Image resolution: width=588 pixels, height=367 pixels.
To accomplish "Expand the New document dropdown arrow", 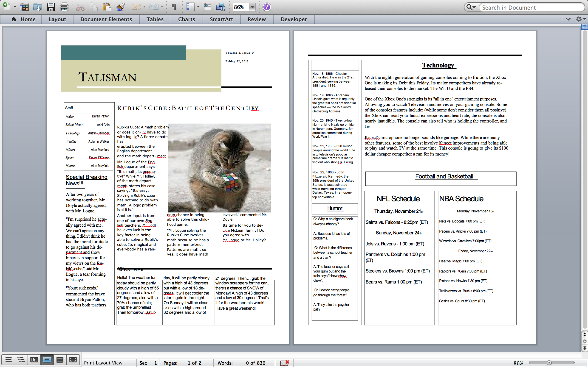I will [15, 7].
